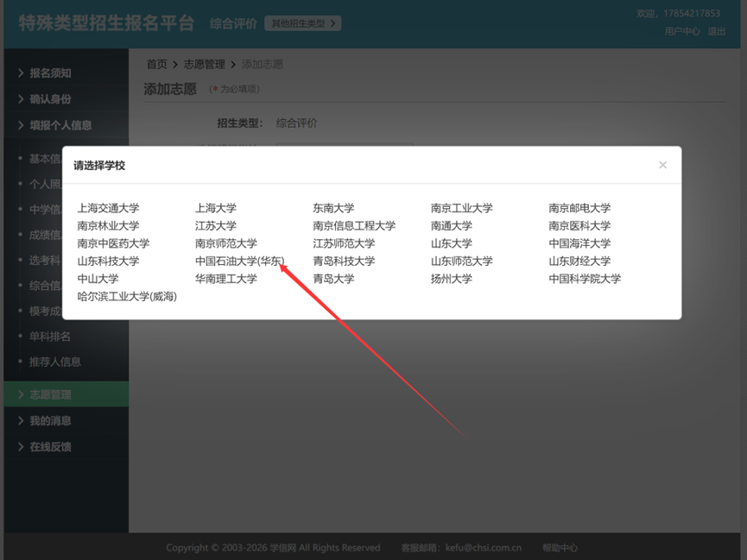Pick 中国科学院大学

click(585, 279)
